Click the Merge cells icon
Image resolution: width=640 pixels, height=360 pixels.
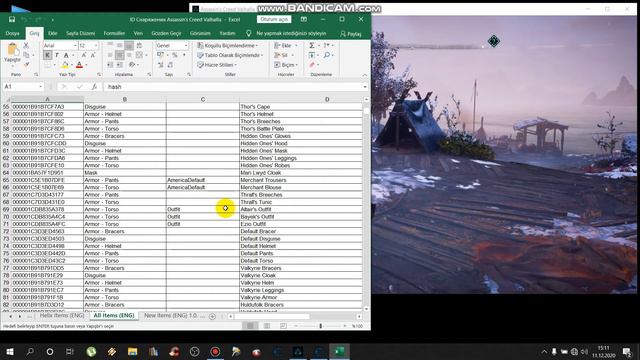(x=139, y=55)
